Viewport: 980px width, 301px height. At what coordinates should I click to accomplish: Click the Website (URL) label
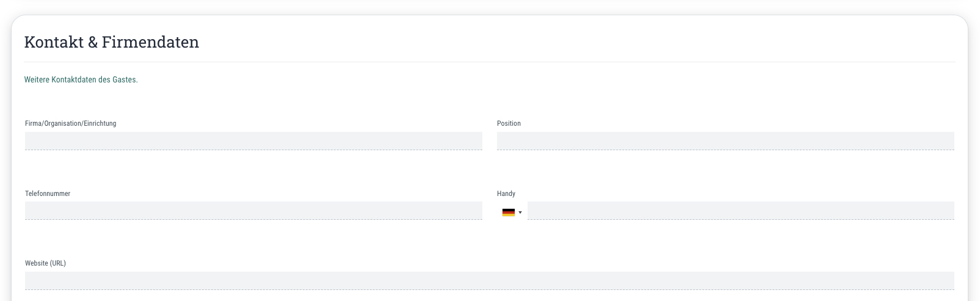45,263
